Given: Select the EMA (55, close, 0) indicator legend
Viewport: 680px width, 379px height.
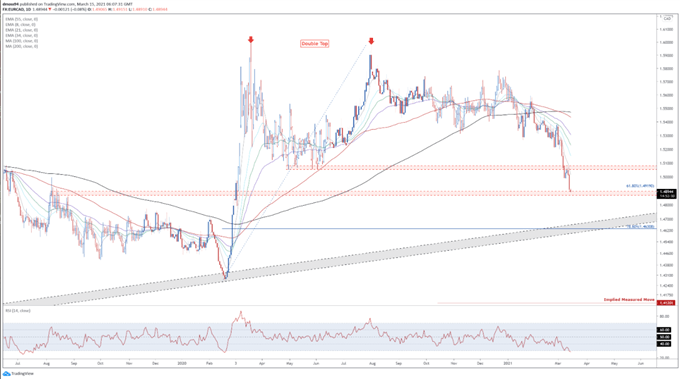Looking at the screenshot, I should [22, 19].
